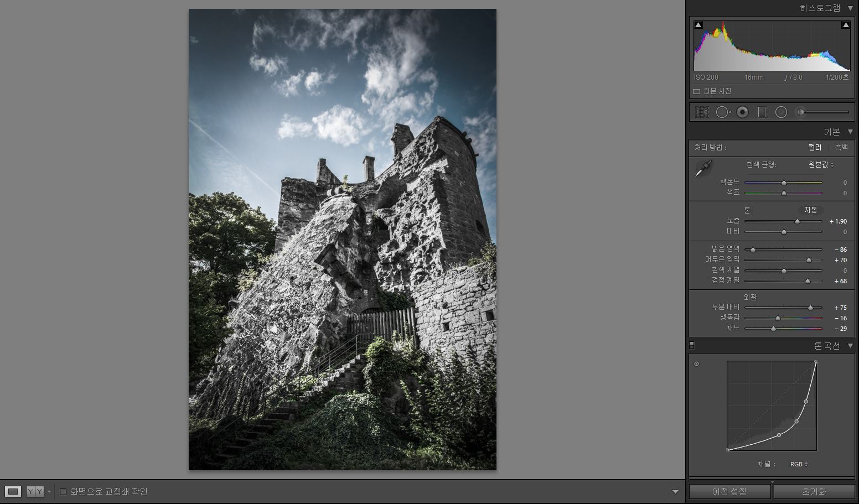Enable 화면으로 교정쇄 확인 soft proofing checkbox
859x504 pixels.
tap(63, 491)
